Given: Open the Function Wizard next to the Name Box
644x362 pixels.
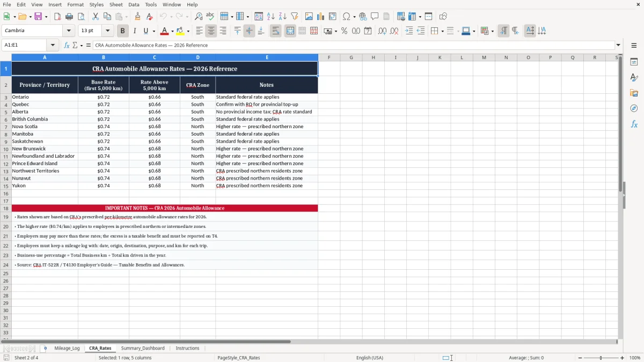Looking at the screenshot, I should (x=67, y=46).
